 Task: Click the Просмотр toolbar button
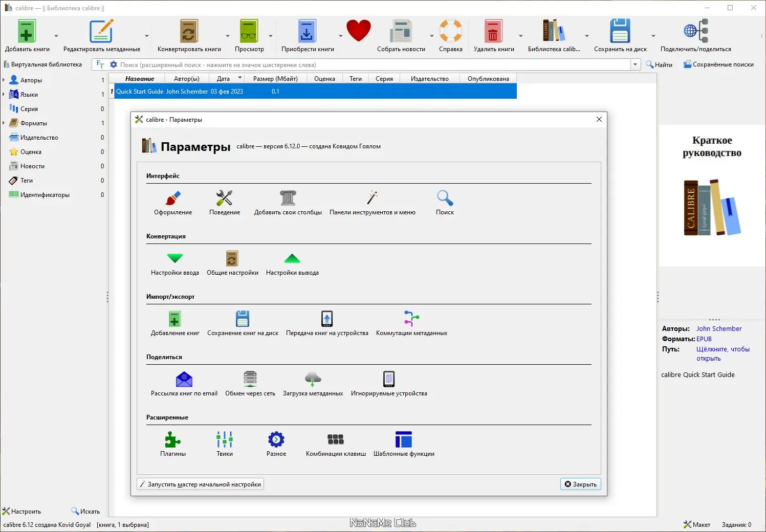click(x=249, y=35)
